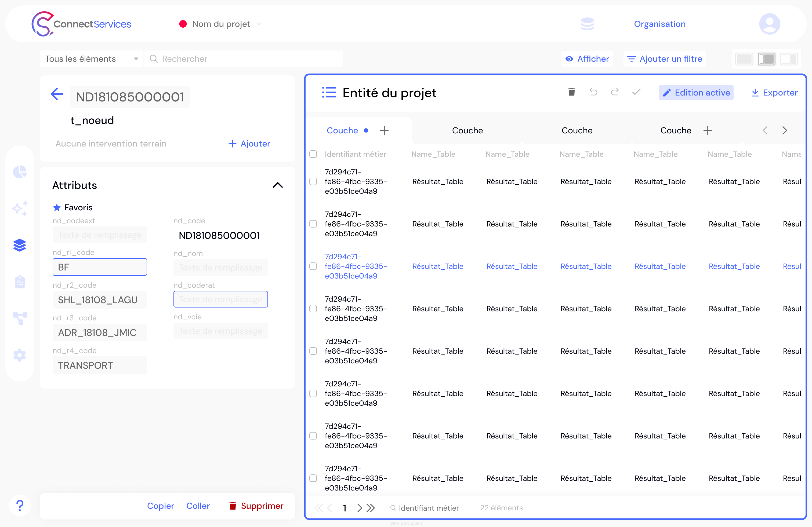Jump to last page double arrow
Image resolution: width=812 pixels, height=527 pixels.
tap(371, 508)
